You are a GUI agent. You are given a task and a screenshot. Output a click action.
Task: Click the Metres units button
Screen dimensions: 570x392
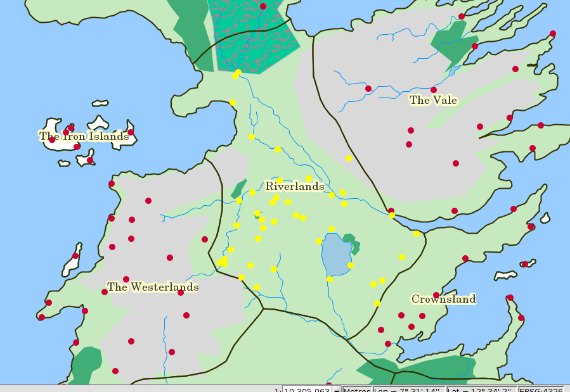pos(357,389)
